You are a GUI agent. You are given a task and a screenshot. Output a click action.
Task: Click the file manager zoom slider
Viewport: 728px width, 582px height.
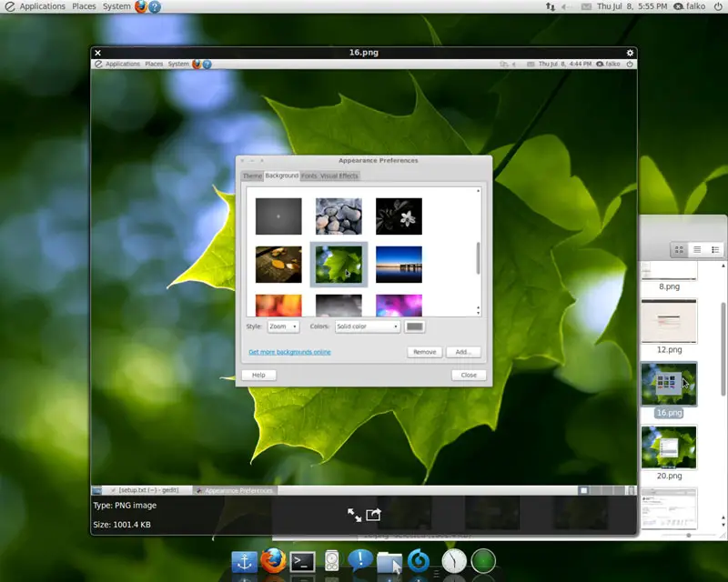coord(689,536)
